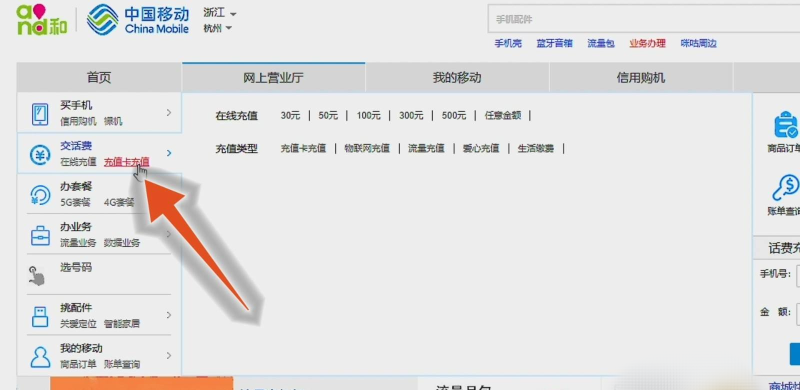Click the 信用购机 link under 买手机
The width and height of the screenshot is (800, 390).
(78, 121)
